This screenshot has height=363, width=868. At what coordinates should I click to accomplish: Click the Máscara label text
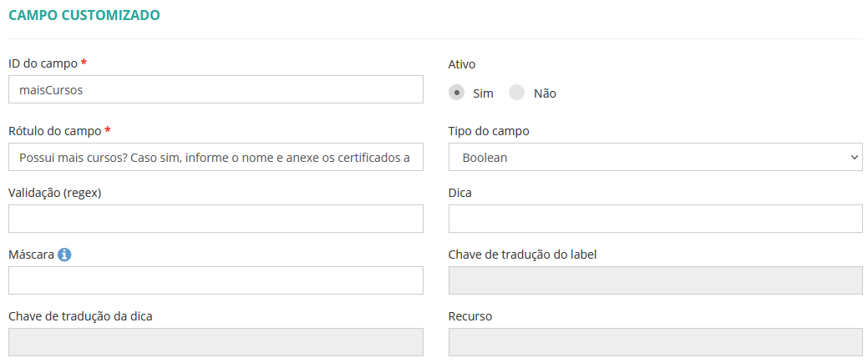coord(31,255)
